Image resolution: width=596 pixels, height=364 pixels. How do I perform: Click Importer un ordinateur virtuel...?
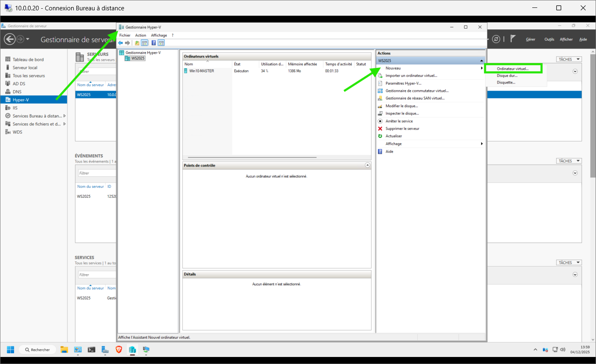(411, 76)
